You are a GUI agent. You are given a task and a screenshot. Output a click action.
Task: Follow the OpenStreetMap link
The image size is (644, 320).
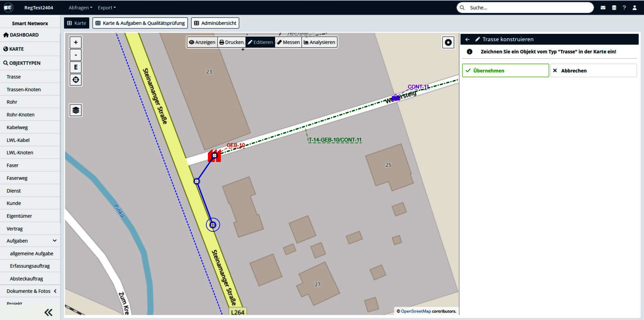[x=416, y=311]
